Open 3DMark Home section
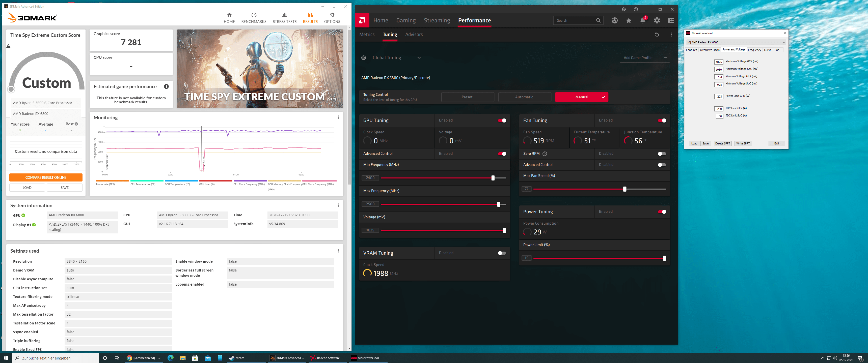Image resolution: width=868 pixels, height=363 pixels. (229, 18)
